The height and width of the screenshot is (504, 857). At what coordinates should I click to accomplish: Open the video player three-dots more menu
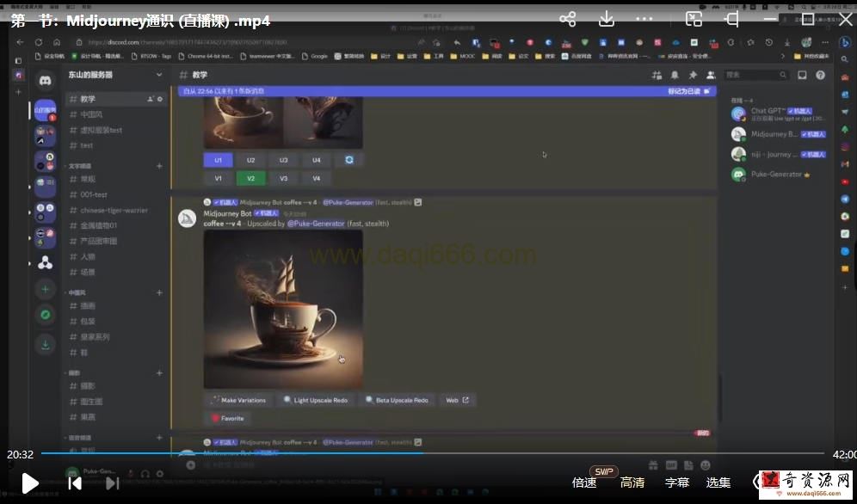tap(644, 19)
